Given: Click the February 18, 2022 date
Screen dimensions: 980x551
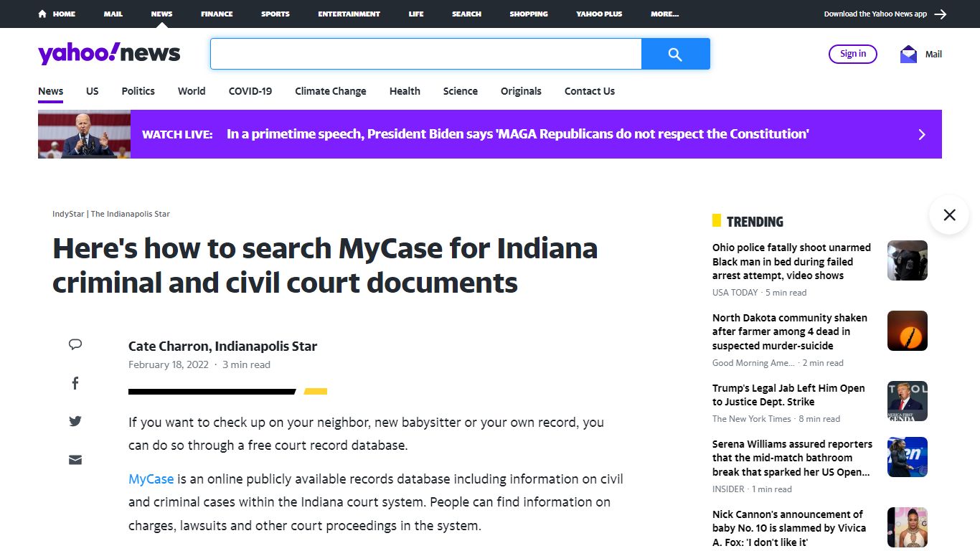Looking at the screenshot, I should click(x=169, y=364).
